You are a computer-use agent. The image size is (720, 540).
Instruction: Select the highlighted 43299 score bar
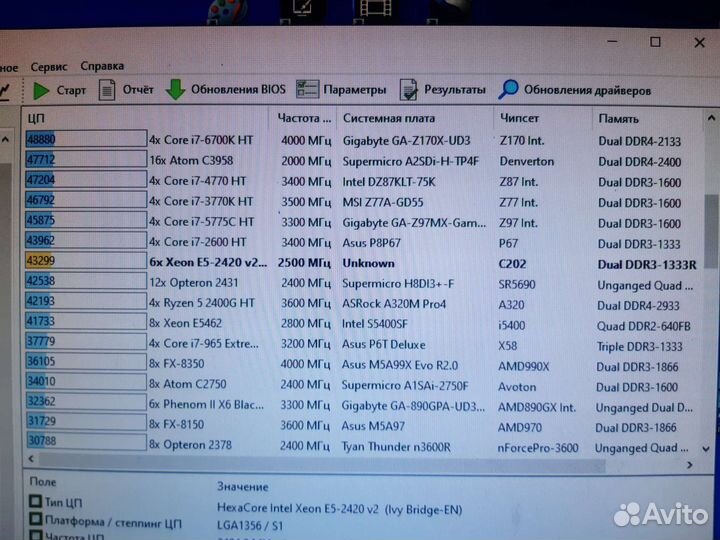86,260
